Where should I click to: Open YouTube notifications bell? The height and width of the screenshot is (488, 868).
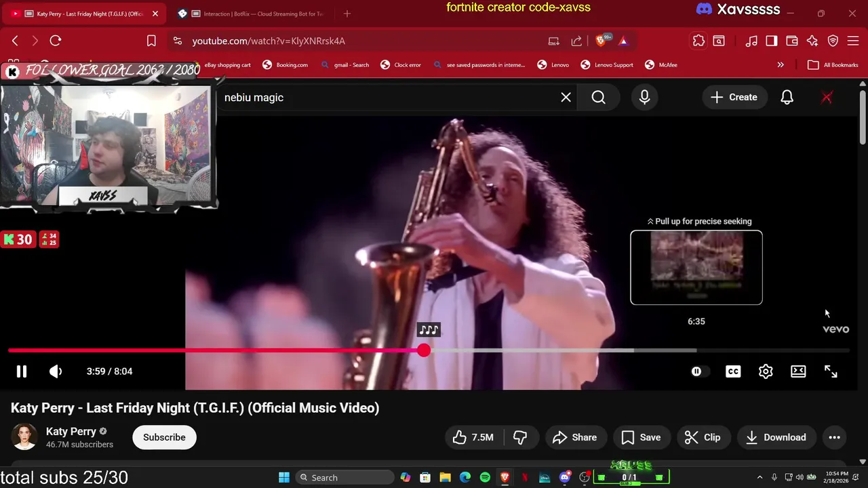(x=787, y=97)
